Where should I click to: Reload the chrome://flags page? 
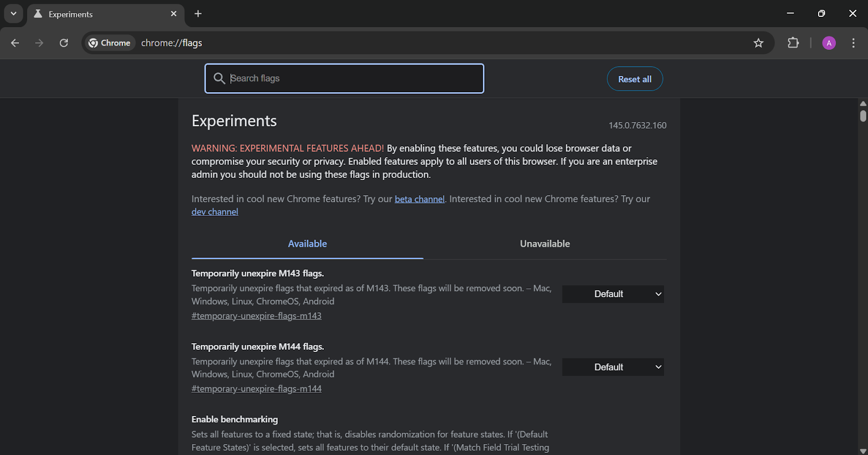tap(63, 43)
